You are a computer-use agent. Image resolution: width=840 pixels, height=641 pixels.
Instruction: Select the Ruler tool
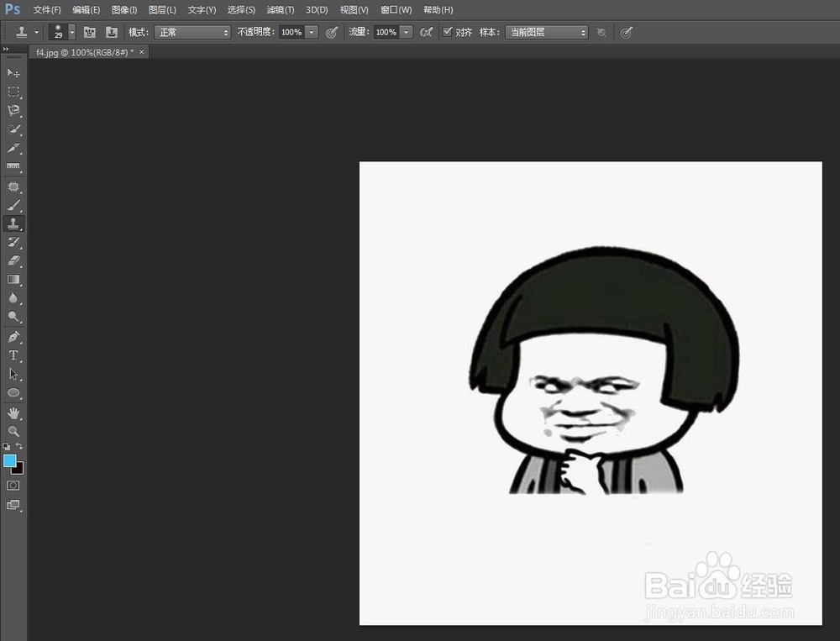pos(13,166)
